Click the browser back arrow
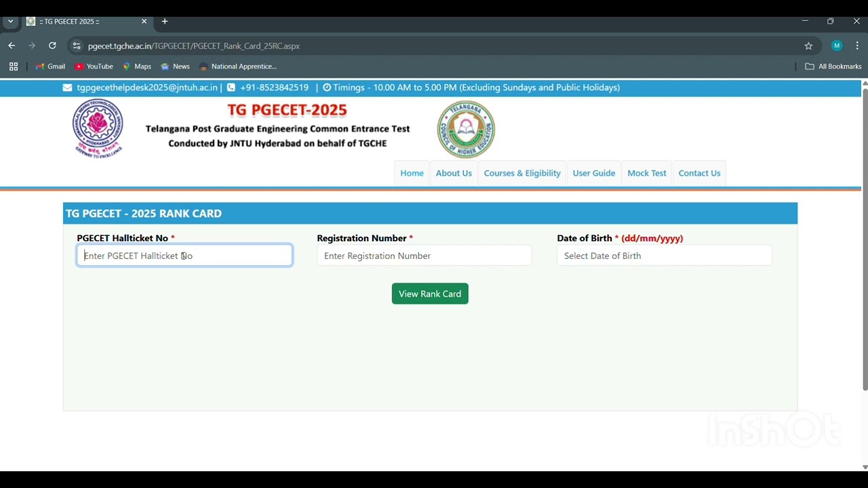Image resolution: width=868 pixels, height=488 pixels. click(x=12, y=45)
